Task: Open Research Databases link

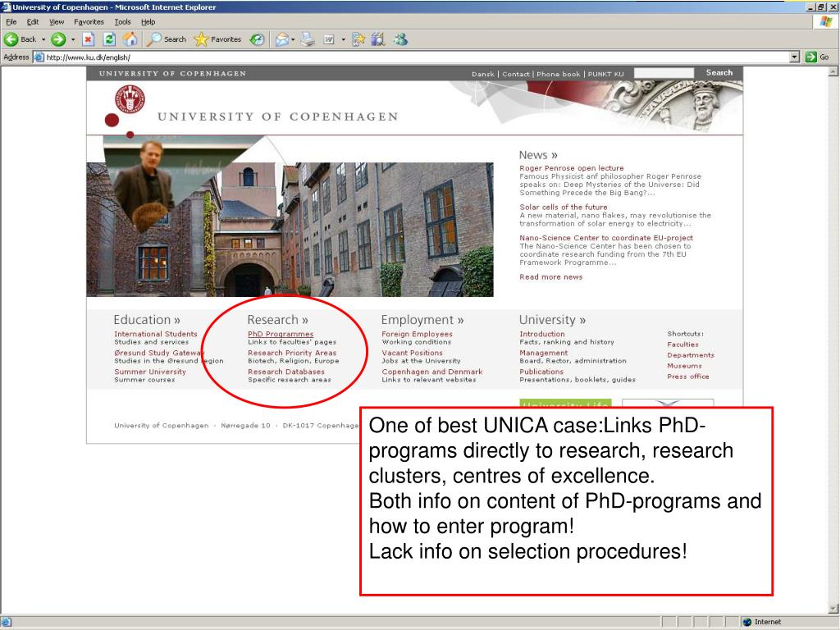Action: tap(286, 372)
